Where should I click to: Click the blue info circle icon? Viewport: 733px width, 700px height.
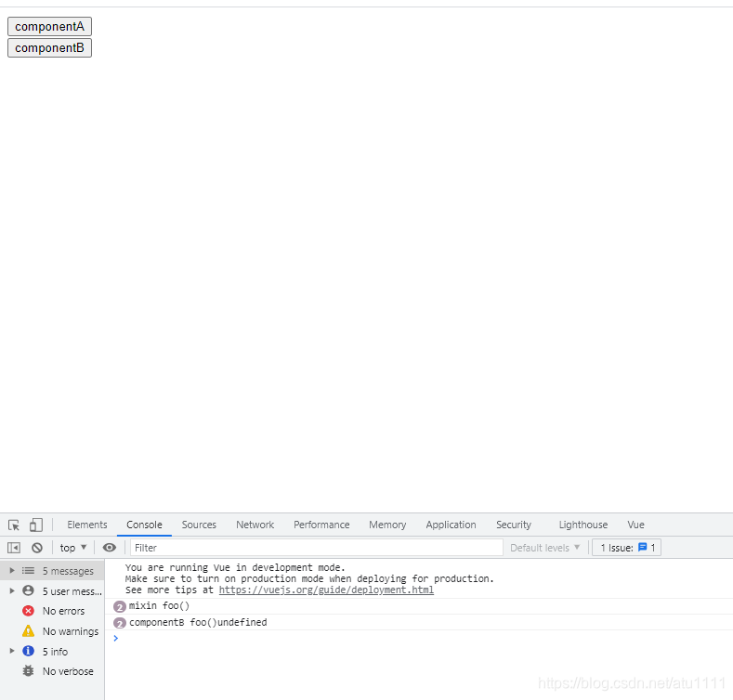28,651
